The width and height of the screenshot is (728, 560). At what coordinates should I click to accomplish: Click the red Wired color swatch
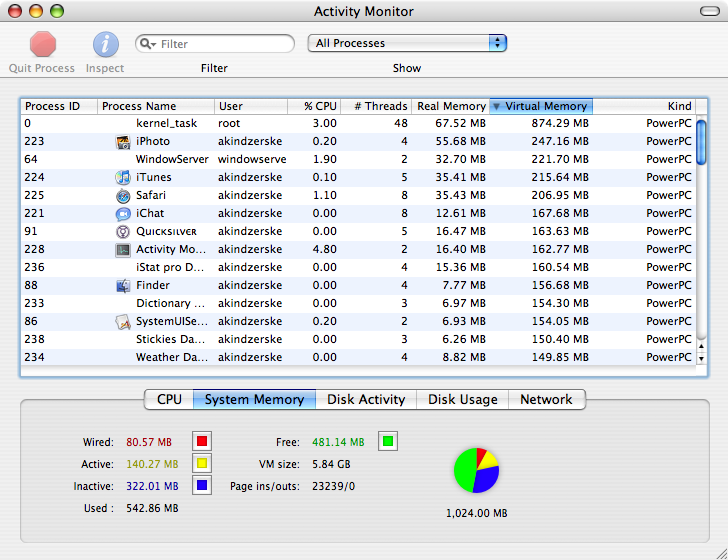pyautogui.click(x=202, y=441)
